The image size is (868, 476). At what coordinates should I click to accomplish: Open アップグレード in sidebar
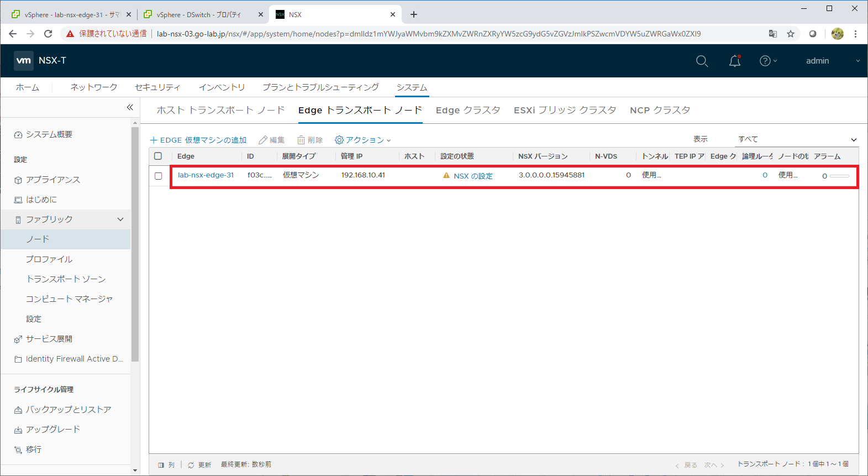52,430
